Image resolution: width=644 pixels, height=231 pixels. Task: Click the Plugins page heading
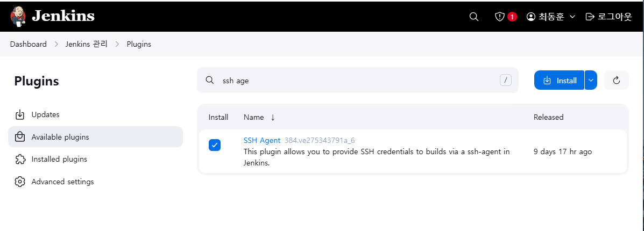[x=37, y=81]
